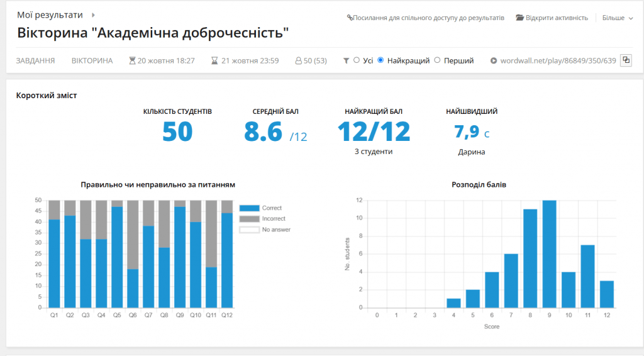This screenshot has height=356, width=644.
Task: Click the folder icon of Відкрити активність
Action: point(519,18)
